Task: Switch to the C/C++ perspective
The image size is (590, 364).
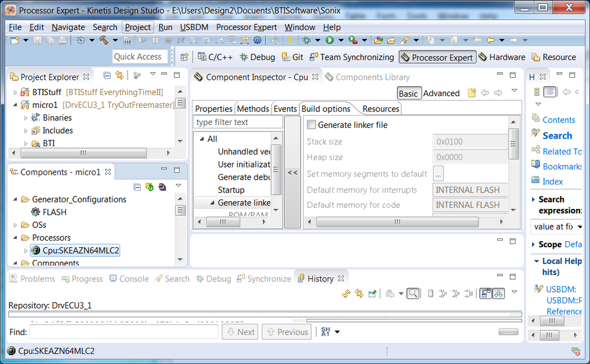Action: point(215,57)
